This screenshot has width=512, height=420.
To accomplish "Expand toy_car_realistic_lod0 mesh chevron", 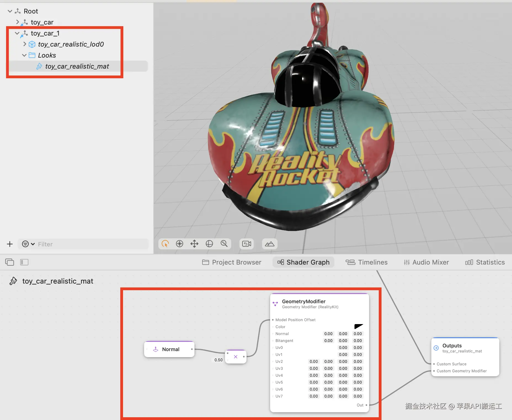I will pyautogui.click(x=25, y=44).
